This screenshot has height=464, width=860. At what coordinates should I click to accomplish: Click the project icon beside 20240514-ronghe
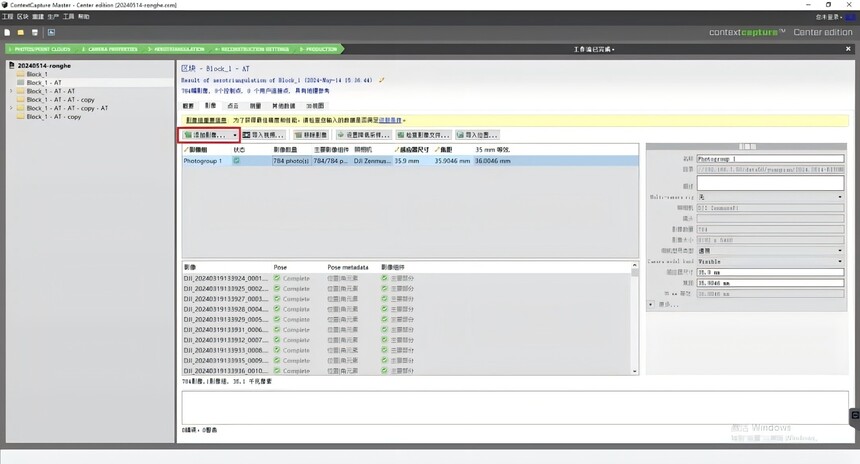coord(12,65)
